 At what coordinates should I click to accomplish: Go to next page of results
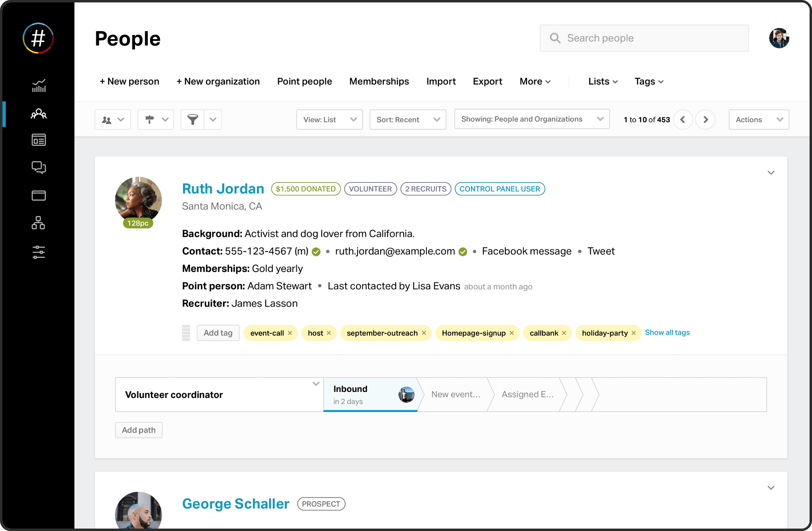tap(705, 120)
